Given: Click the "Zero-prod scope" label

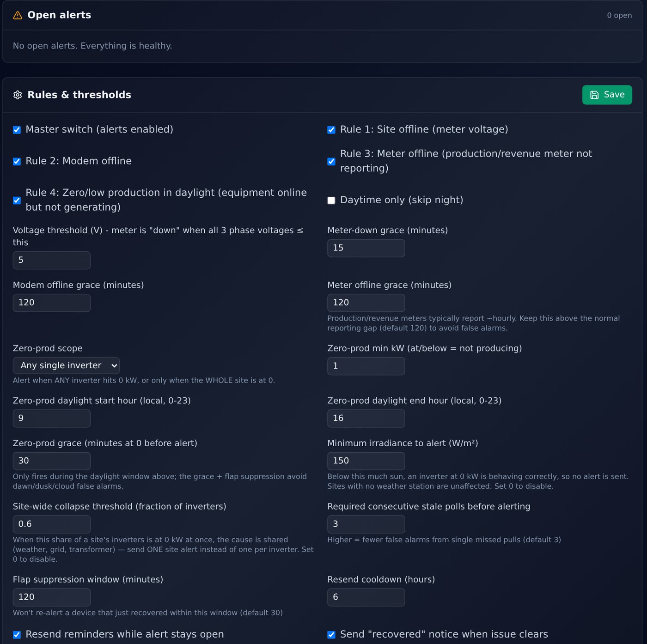Looking at the screenshot, I should pos(48,348).
